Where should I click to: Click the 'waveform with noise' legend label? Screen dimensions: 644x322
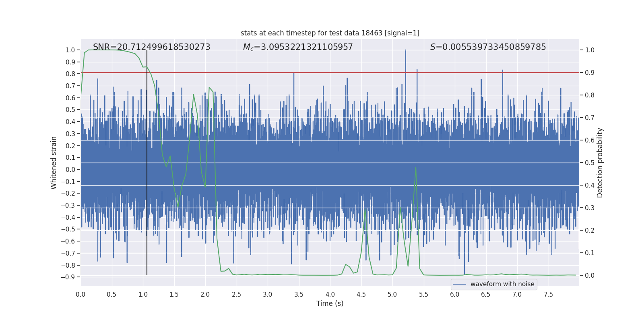point(502,284)
